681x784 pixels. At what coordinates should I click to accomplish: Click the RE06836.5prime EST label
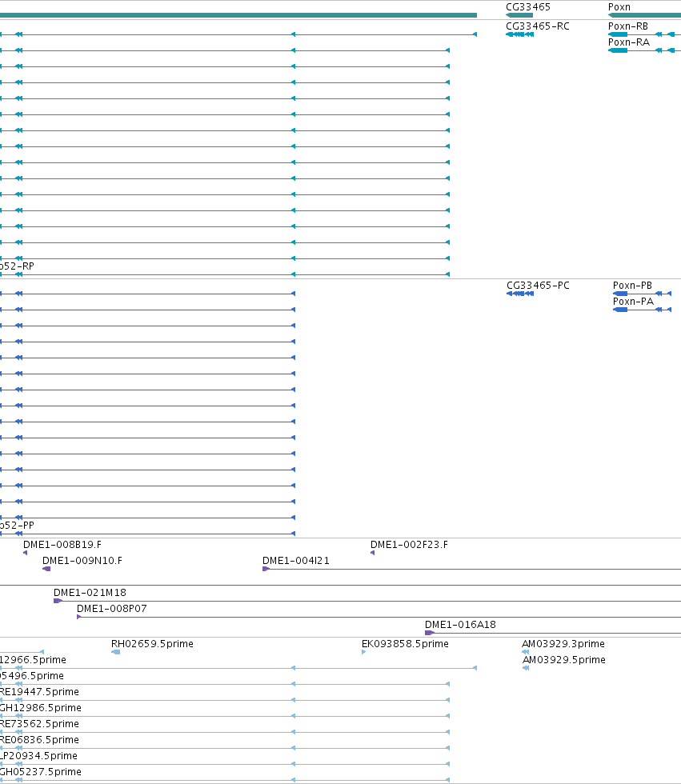click(x=39, y=739)
